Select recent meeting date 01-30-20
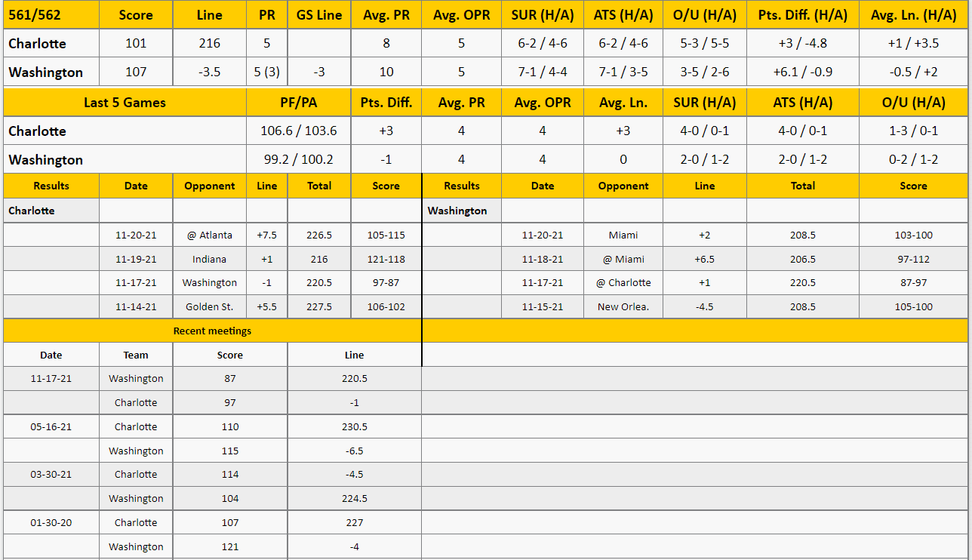 (x=51, y=522)
